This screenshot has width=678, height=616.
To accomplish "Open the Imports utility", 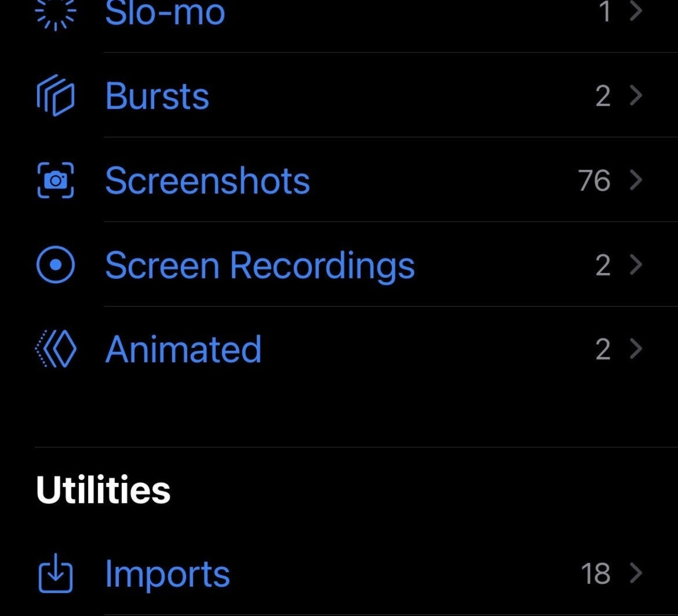I will coord(167,573).
